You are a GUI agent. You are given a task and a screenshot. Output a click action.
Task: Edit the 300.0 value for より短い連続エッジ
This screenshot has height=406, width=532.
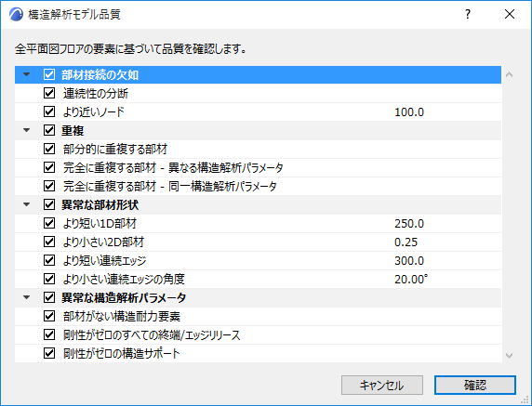coord(409,261)
